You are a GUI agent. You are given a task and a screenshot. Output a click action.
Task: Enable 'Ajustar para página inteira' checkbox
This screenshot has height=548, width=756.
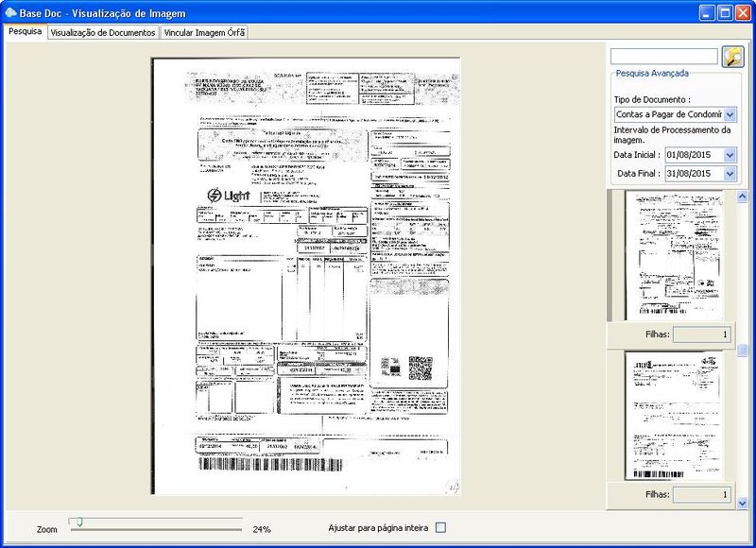[440, 528]
